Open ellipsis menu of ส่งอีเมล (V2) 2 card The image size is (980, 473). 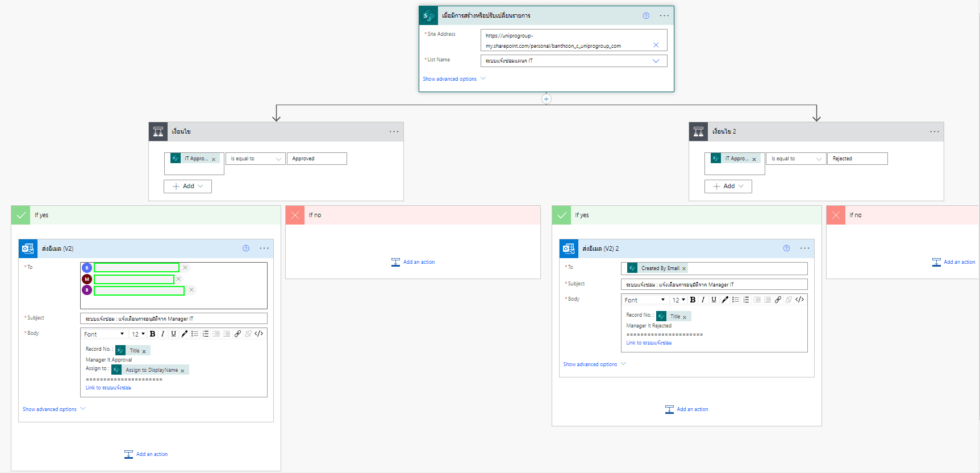pos(805,248)
